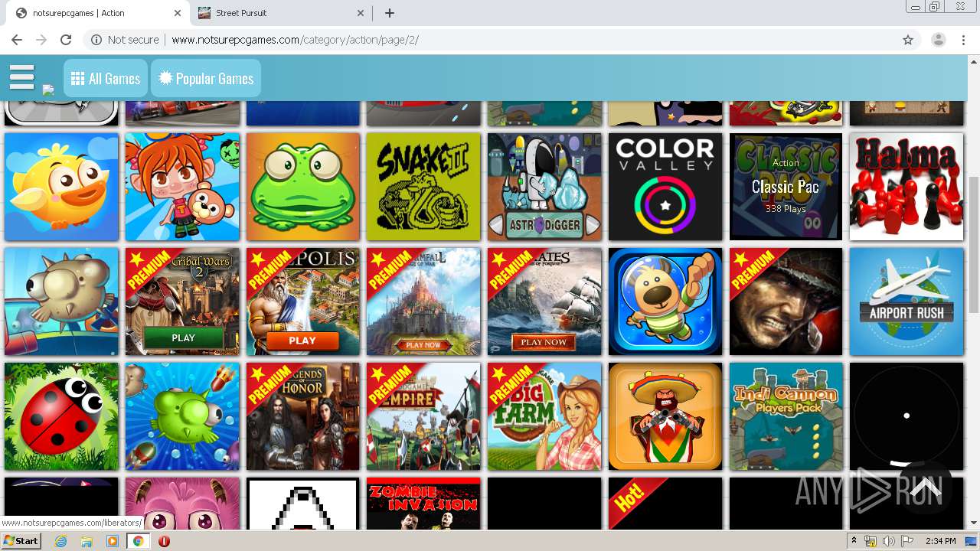Open the premium soldier face game
This screenshot has height=551, width=980.
[x=786, y=302]
